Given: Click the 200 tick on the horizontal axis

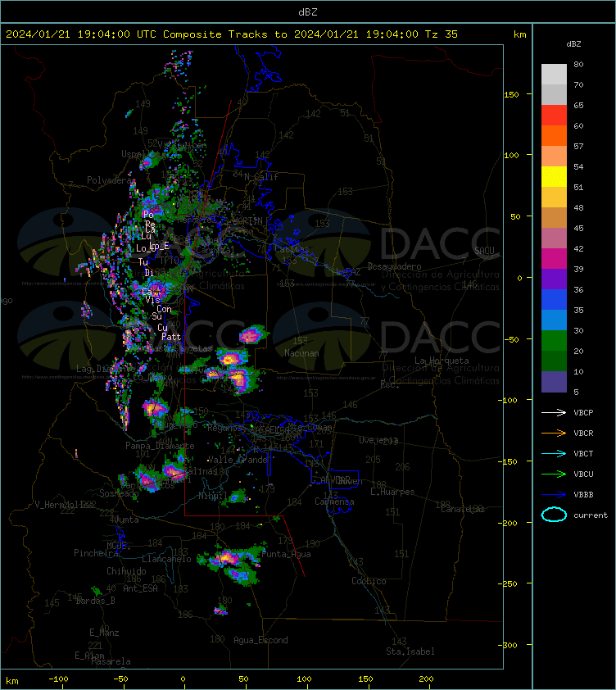Looking at the screenshot, I should [x=426, y=679].
